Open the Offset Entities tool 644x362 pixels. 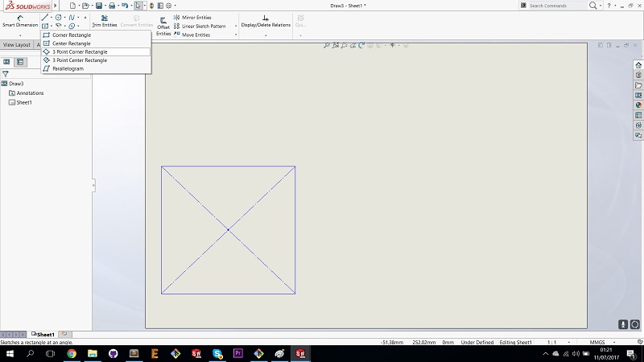coord(163,27)
